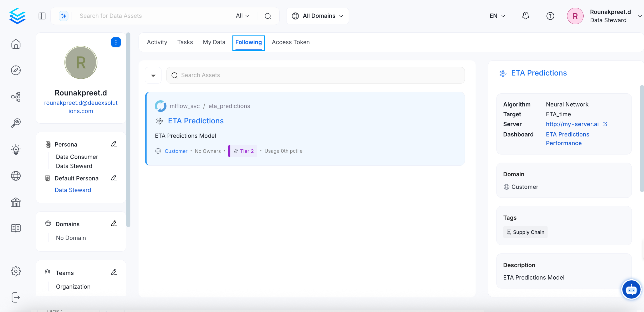This screenshot has height=312, width=644.
Task: Open Settings using the gear icon
Action: point(16,271)
